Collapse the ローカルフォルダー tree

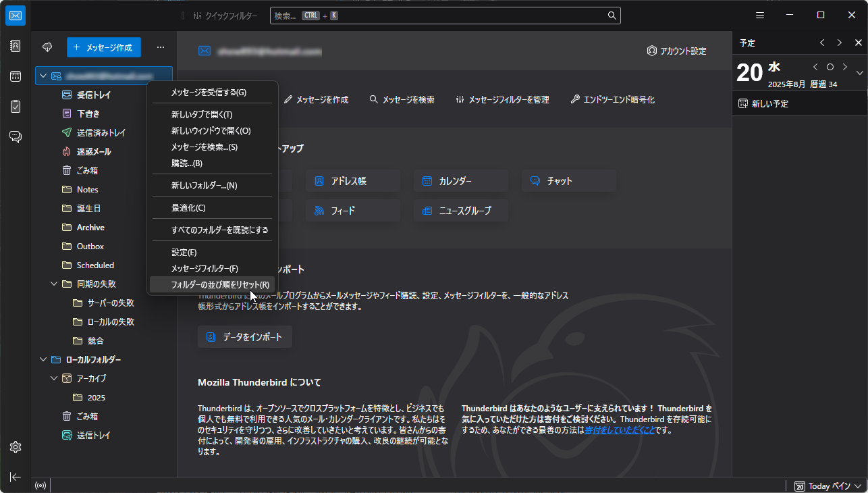click(43, 359)
